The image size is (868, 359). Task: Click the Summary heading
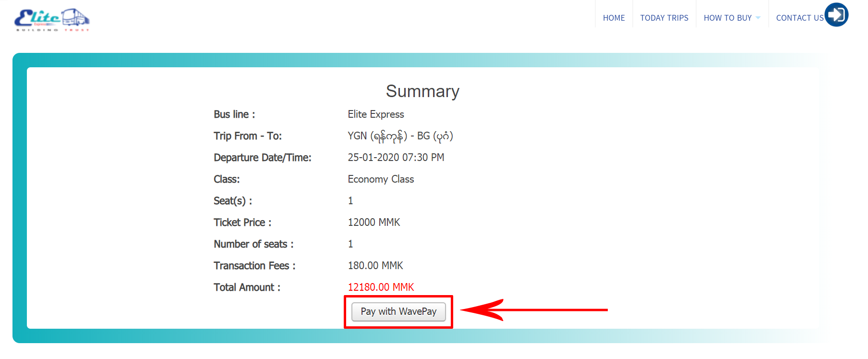tap(422, 91)
